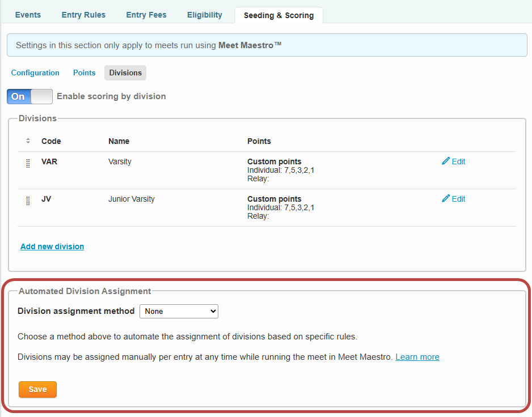The height and width of the screenshot is (417, 532).
Task: Toggle off scoring by division
Action: pyautogui.click(x=29, y=96)
